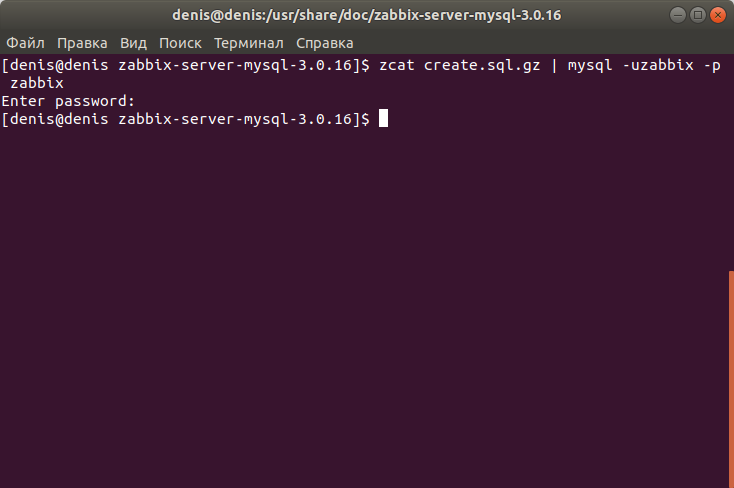
Task: Click the window title bar text
Action: coord(367,15)
